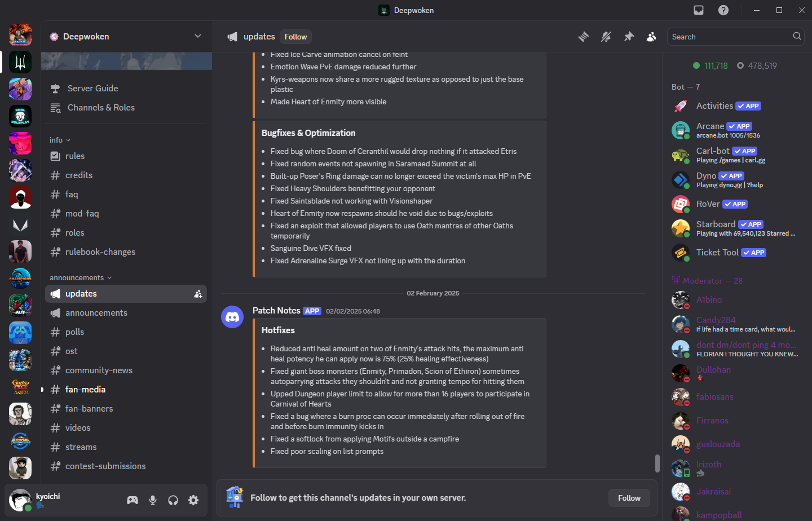Open the faq channel
The image size is (812, 521).
click(x=126, y=195)
